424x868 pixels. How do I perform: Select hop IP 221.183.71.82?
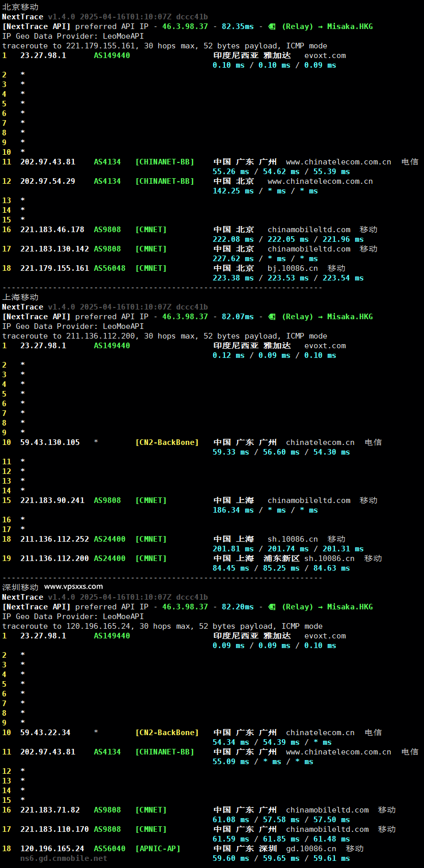pos(50,810)
